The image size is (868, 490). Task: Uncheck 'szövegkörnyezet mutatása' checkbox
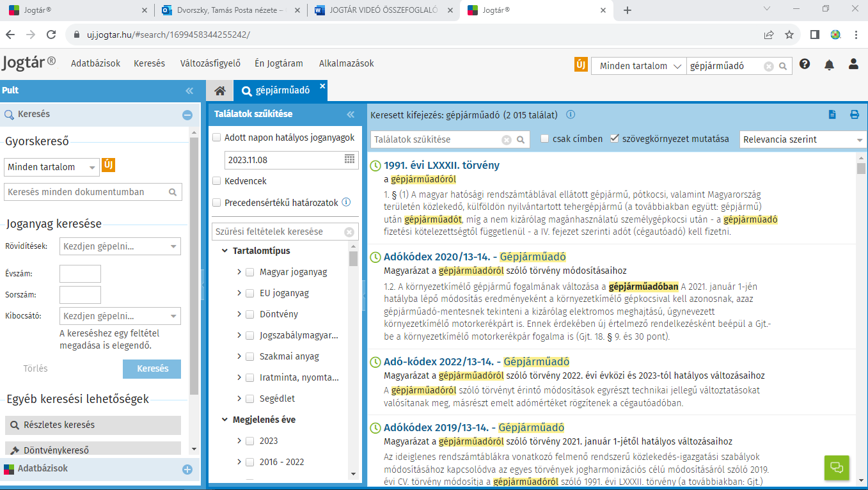click(x=615, y=139)
